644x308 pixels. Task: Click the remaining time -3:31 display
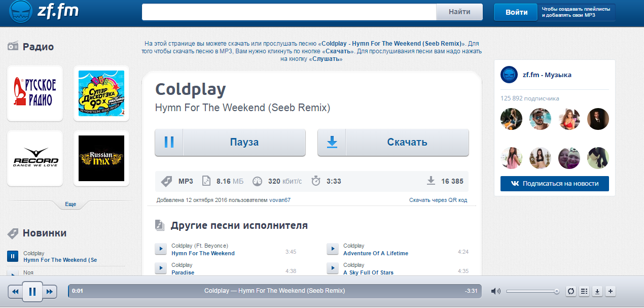[471, 291]
